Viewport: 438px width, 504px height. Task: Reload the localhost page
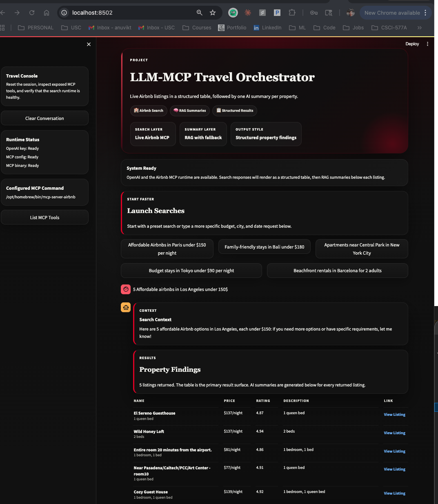point(32,13)
